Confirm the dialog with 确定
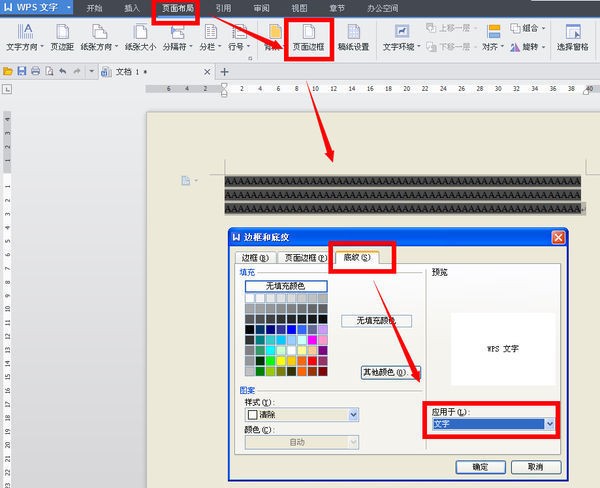600x488 pixels. pos(480,467)
